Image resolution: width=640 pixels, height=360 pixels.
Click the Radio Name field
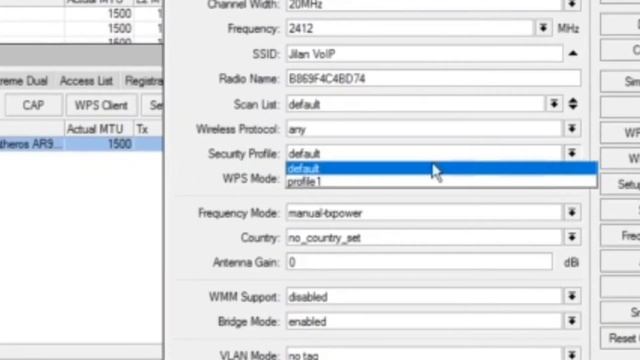433,78
